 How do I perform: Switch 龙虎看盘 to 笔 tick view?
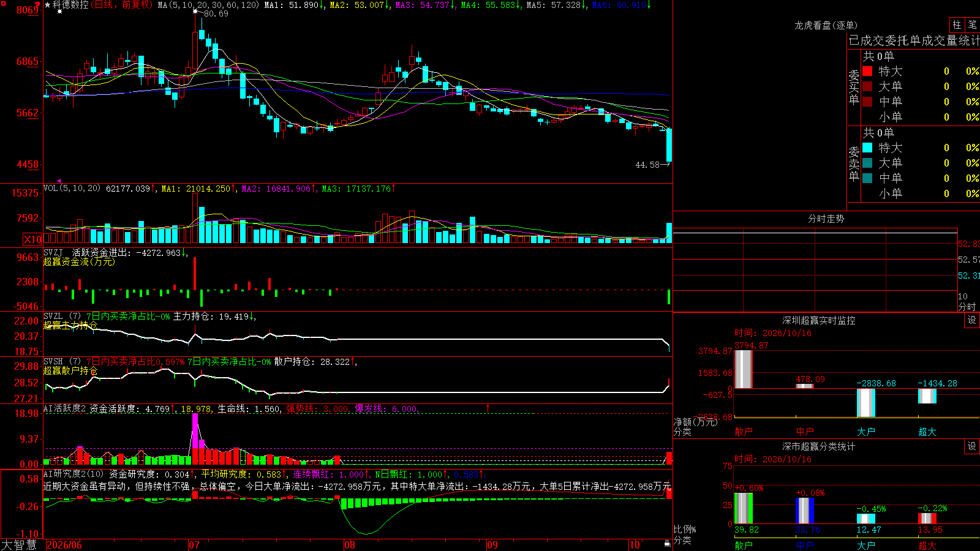point(972,24)
